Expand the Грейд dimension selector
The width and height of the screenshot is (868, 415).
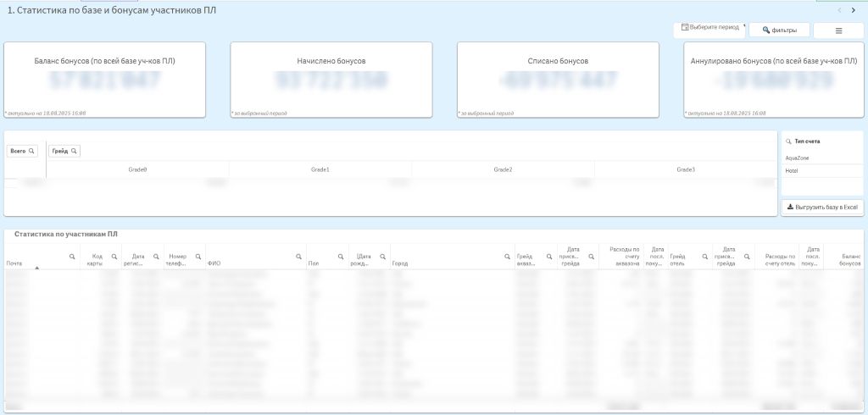64,151
